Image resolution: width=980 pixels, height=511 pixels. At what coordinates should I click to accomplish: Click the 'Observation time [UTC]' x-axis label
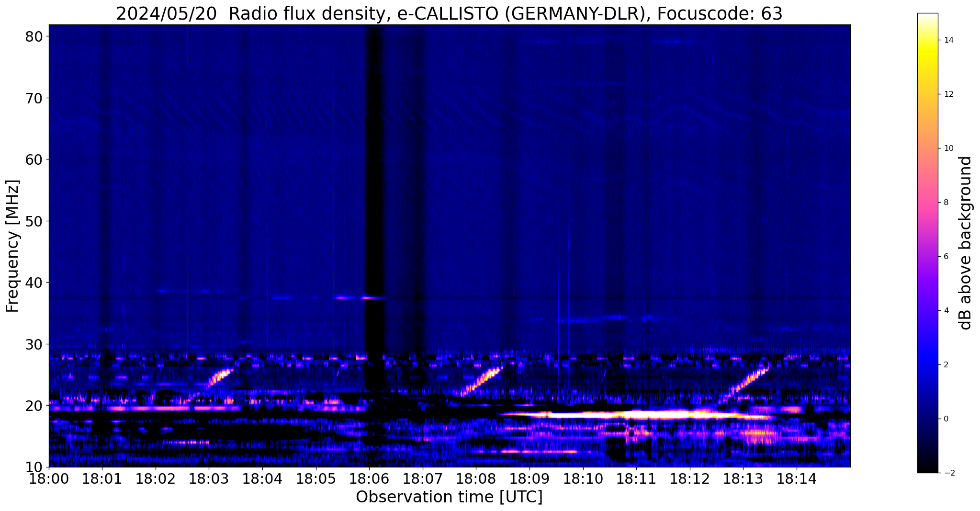[449, 497]
